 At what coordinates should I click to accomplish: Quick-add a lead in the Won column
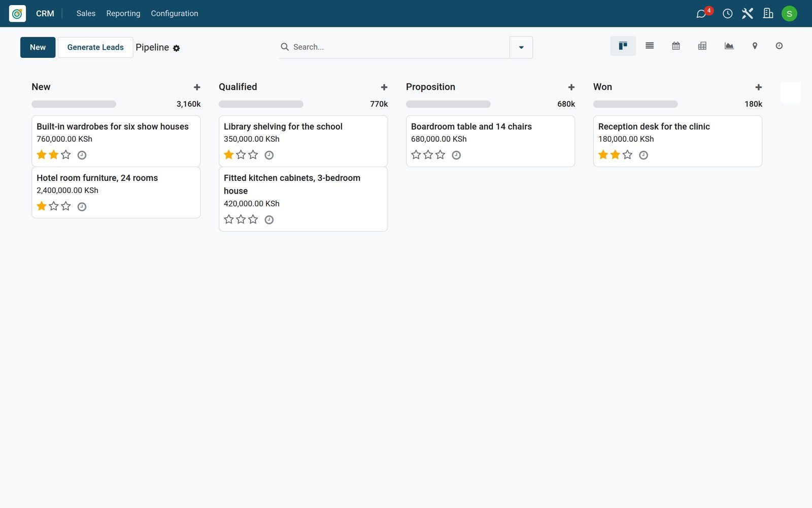(x=759, y=87)
